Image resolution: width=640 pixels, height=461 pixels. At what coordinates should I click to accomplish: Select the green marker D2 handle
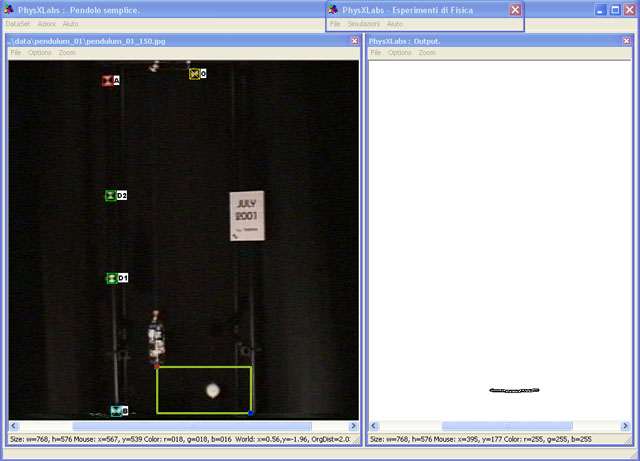111,196
